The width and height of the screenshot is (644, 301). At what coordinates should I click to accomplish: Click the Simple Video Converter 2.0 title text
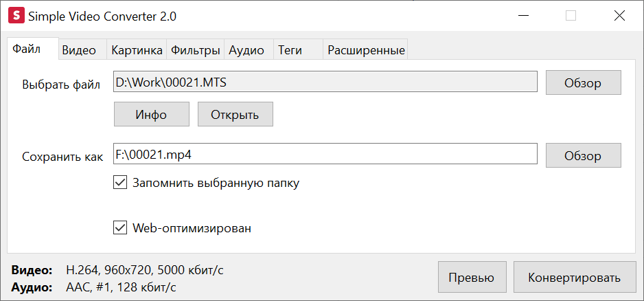(102, 16)
